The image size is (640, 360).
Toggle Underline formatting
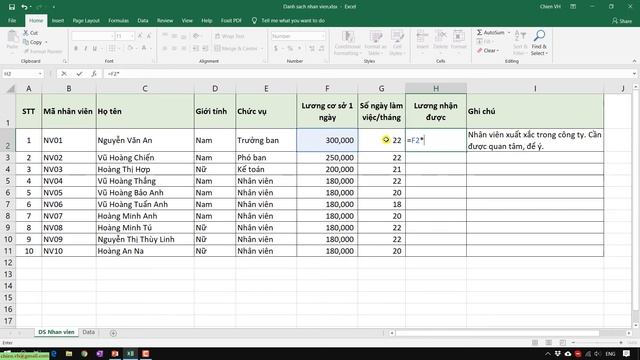click(x=95, y=49)
